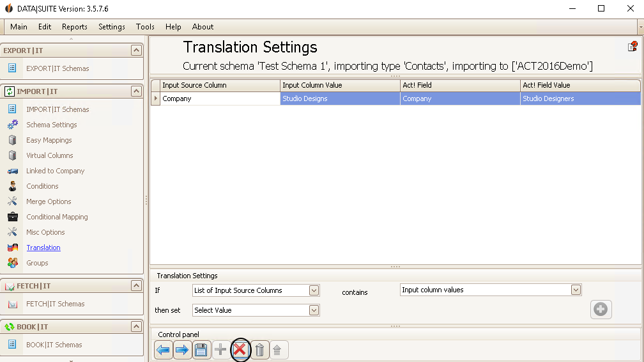Click the blue forward arrow in Control panel

coord(182,350)
